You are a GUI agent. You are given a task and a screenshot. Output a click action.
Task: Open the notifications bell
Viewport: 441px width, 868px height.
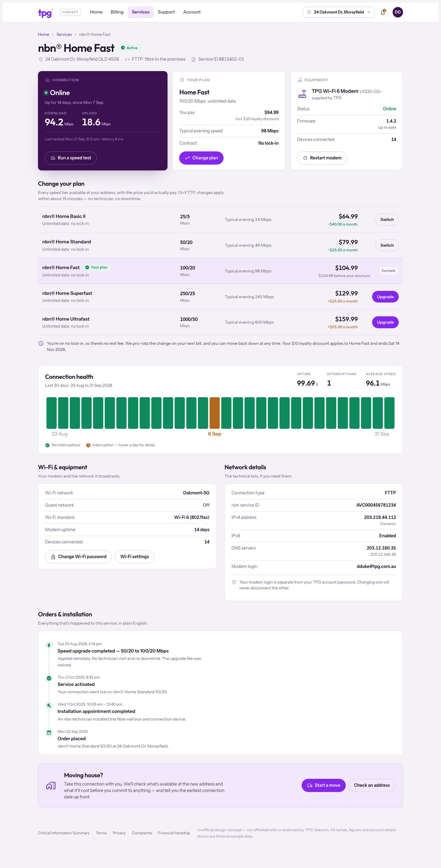(383, 12)
